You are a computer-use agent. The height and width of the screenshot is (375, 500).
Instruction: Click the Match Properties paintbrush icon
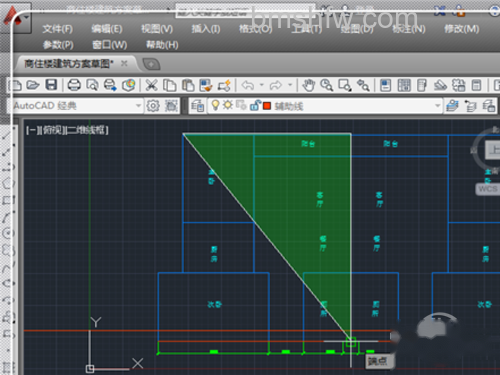(x=206, y=85)
